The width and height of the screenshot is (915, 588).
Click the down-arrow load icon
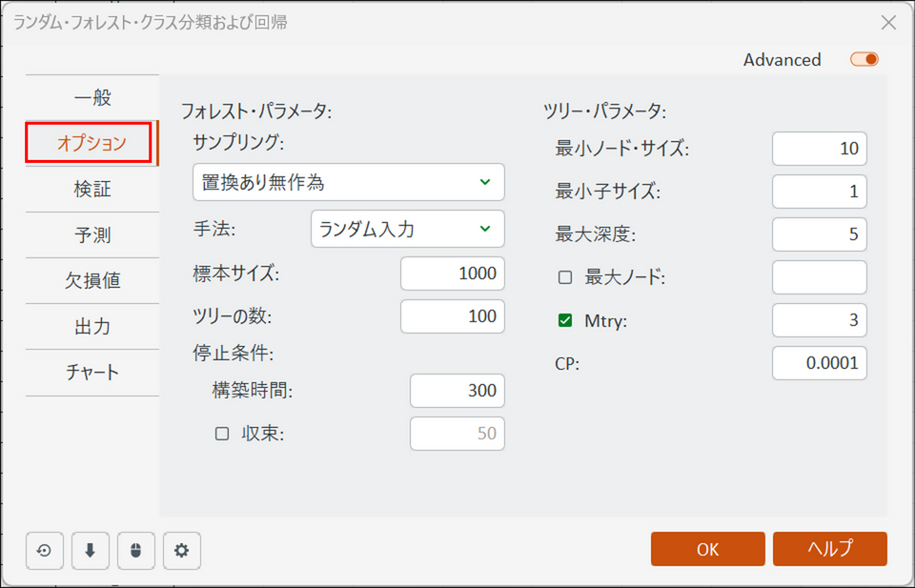91,550
